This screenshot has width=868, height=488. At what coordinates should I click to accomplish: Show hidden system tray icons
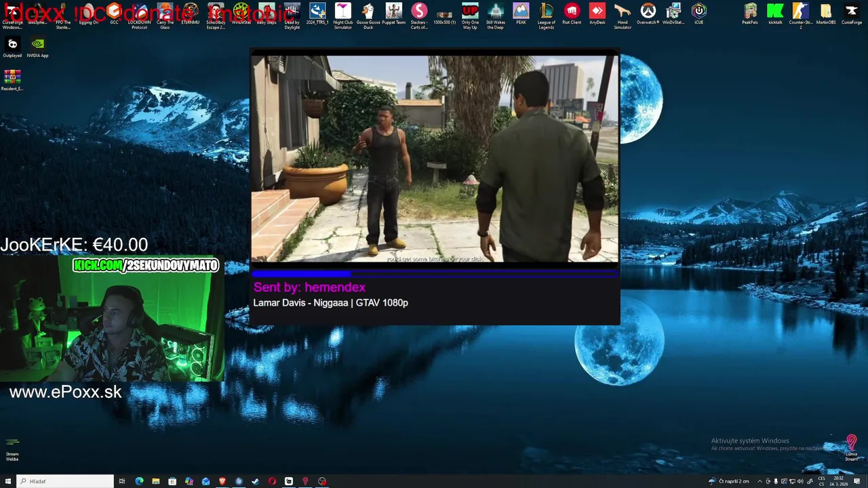[x=759, y=481]
